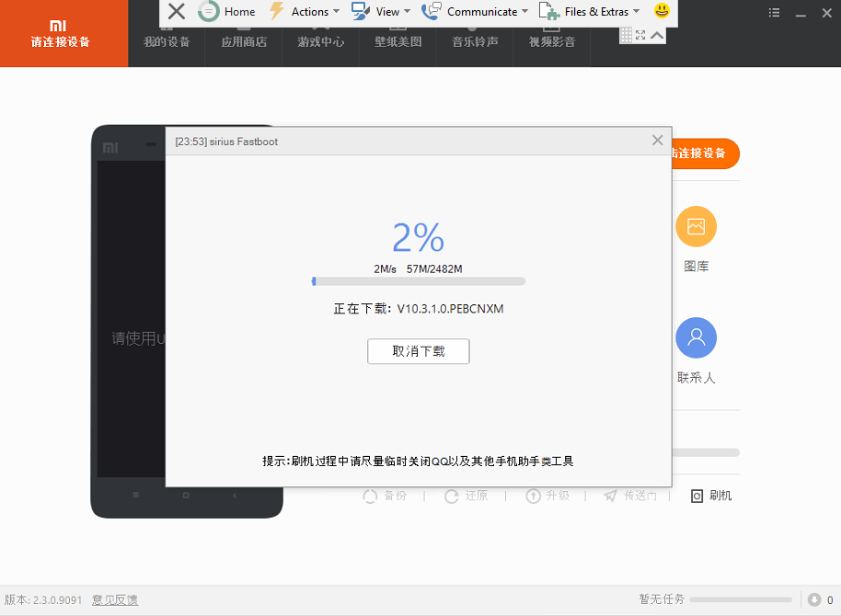Click the 2% progress percentage text
The image size is (841, 616).
point(419,237)
